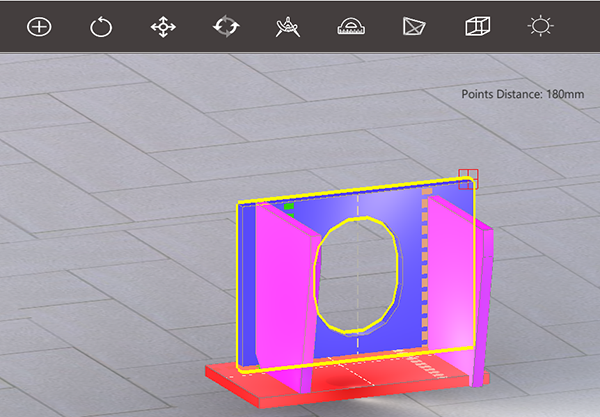600x417 pixels.
Task: Click the orbit cycling-arrows icon
Action: tap(226, 26)
